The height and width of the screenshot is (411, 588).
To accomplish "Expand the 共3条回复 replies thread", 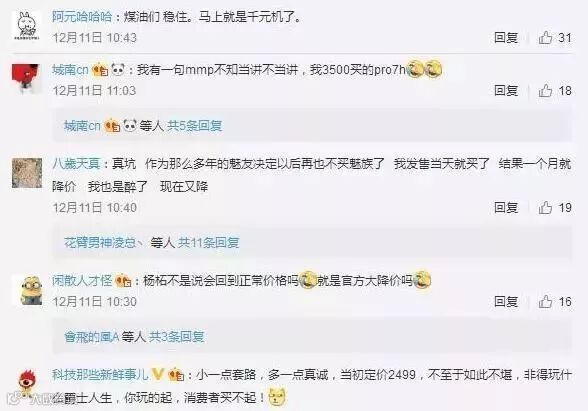I will (177, 337).
